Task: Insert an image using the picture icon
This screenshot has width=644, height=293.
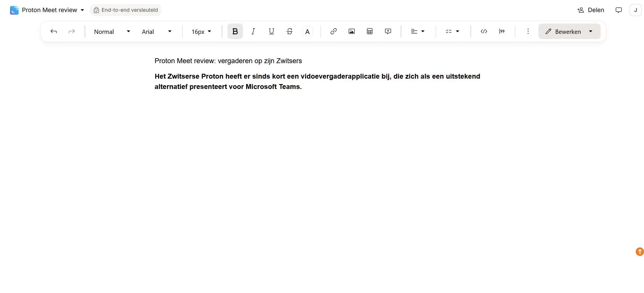Action: tap(352, 31)
